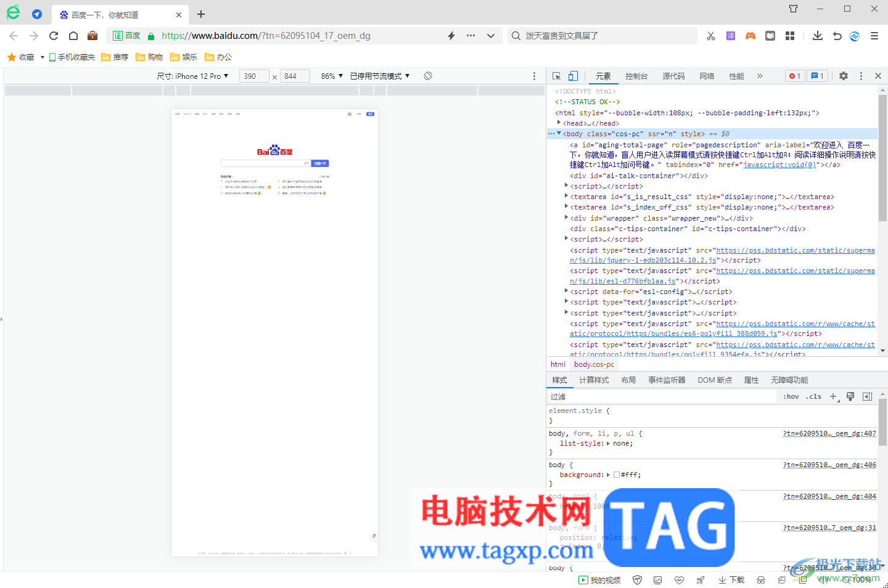Select html in the breadcrumb bar

click(558, 364)
